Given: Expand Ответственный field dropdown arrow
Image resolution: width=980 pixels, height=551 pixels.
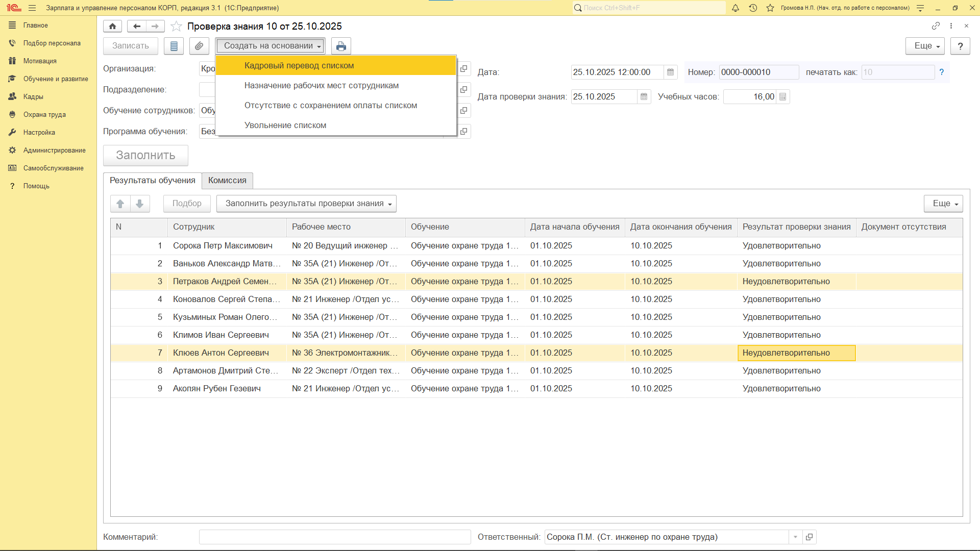Looking at the screenshot, I should tap(795, 537).
